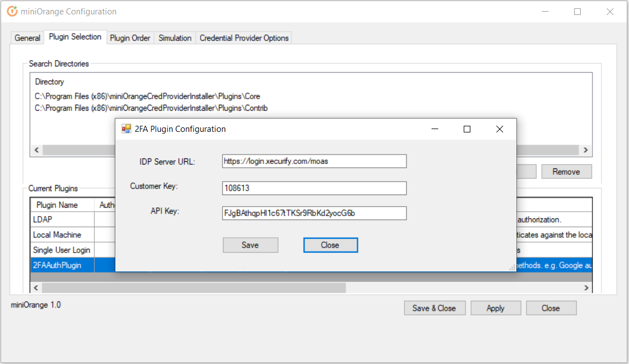Minimize the 2FA Plugin Configuration dialog

pos(435,129)
